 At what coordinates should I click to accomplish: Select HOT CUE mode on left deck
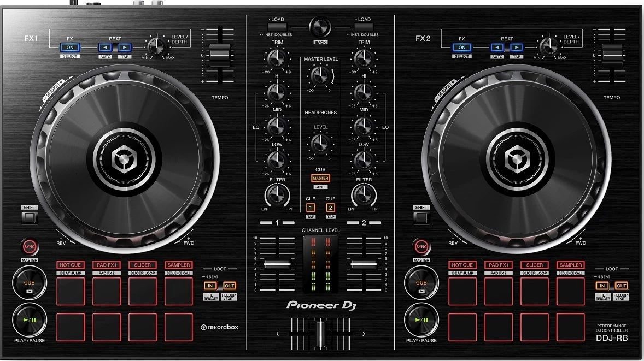(70, 265)
